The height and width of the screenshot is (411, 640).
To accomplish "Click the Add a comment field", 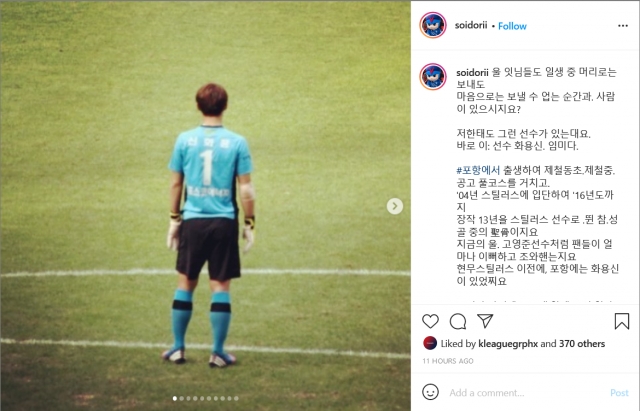I will click(527, 393).
